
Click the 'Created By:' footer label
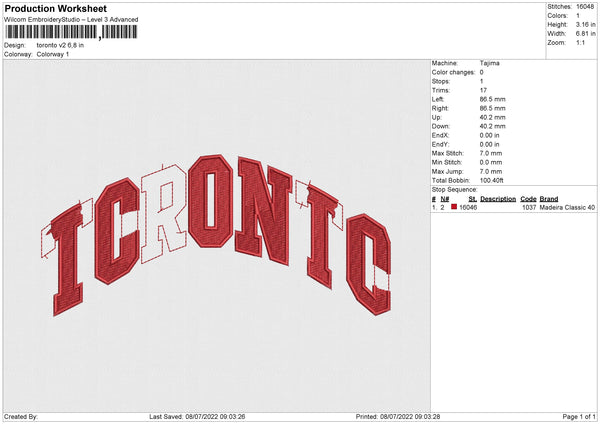click(x=21, y=417)
